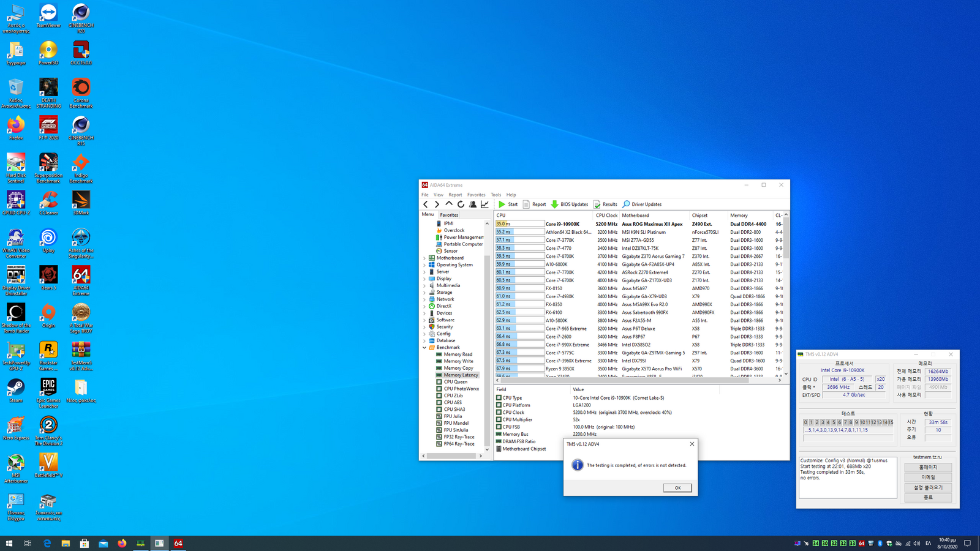
Task: Close the TM5 message dialog
Action: 692,444
